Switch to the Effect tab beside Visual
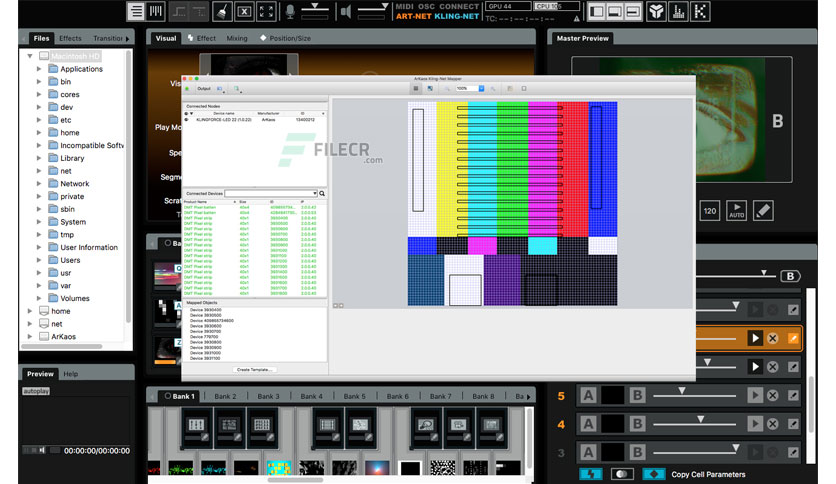The height and width of the screenshot is (484, 836). point(202,38)
